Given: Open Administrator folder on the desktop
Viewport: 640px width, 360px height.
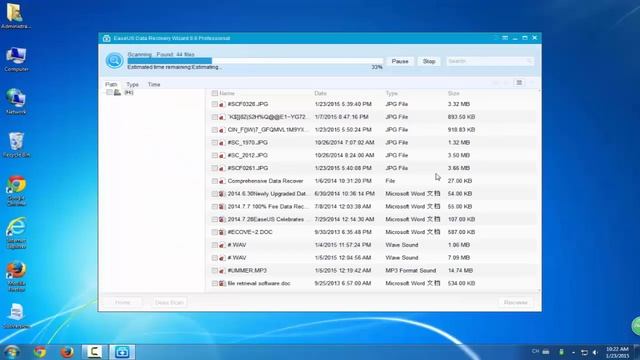Looking at the screenshot, I should point(16,16).
